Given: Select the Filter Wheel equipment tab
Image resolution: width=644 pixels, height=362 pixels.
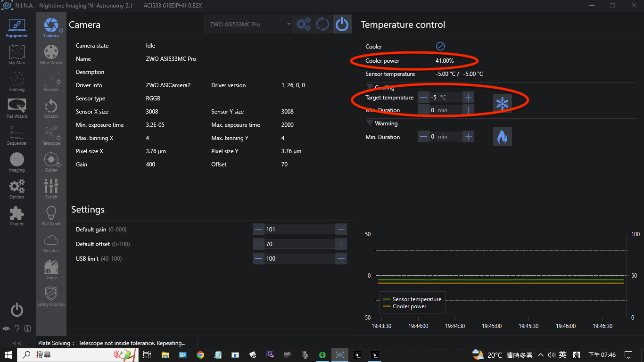Looking at the screenshot, I should pos(51,55).
